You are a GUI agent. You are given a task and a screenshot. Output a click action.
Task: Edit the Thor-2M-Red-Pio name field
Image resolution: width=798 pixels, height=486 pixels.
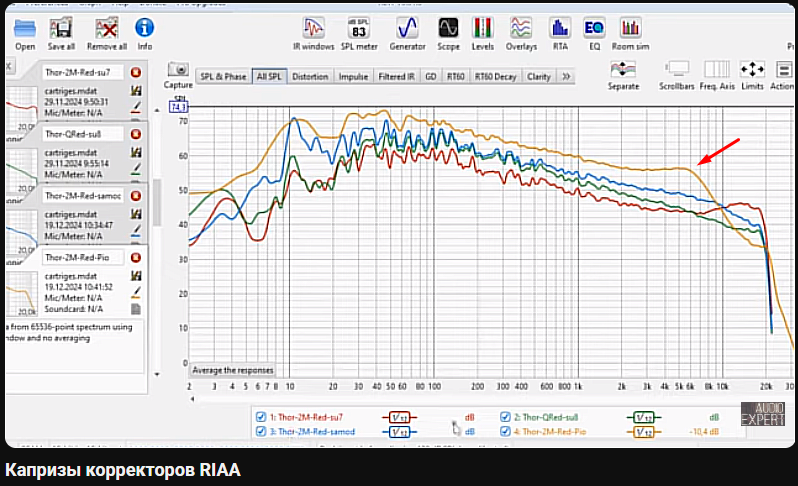pos(83,258)
